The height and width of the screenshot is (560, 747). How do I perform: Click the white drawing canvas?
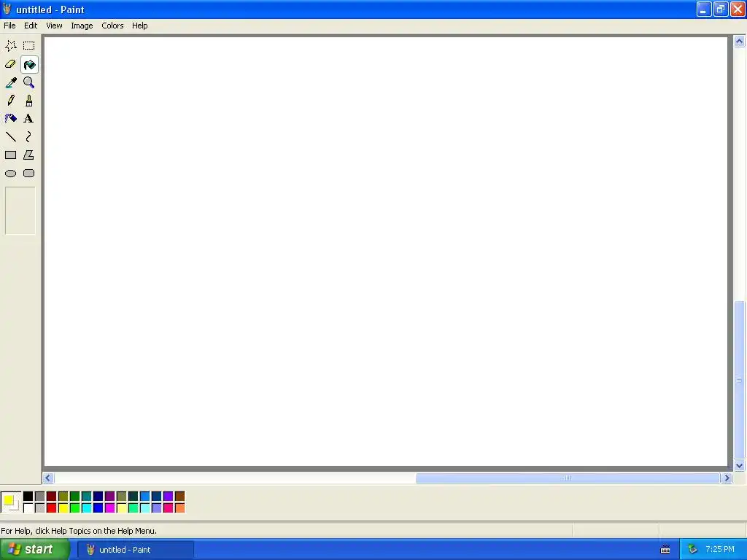point(386,252)
